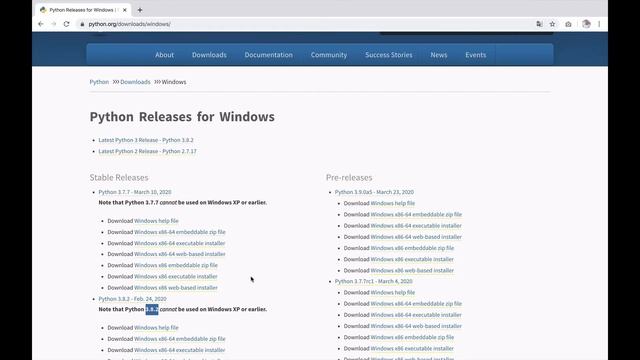Download x86-64 embeddable zip under Python 3.8.2
Viewport: 640px width, 360px height.
[x=180, y=339]
